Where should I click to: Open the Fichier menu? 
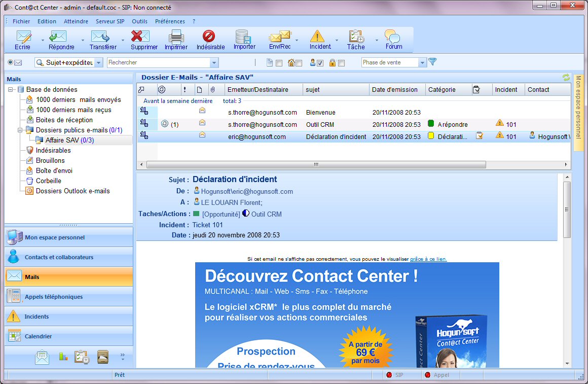tap(21, 21)
